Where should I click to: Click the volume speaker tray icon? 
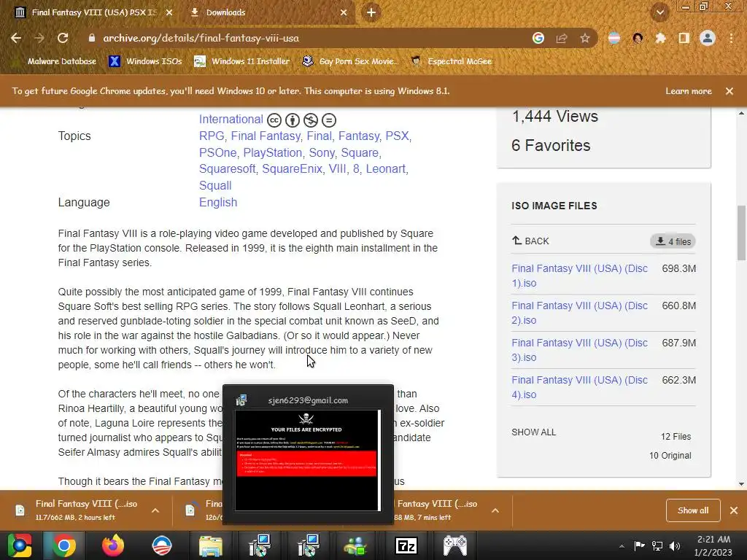coord(675,546)
